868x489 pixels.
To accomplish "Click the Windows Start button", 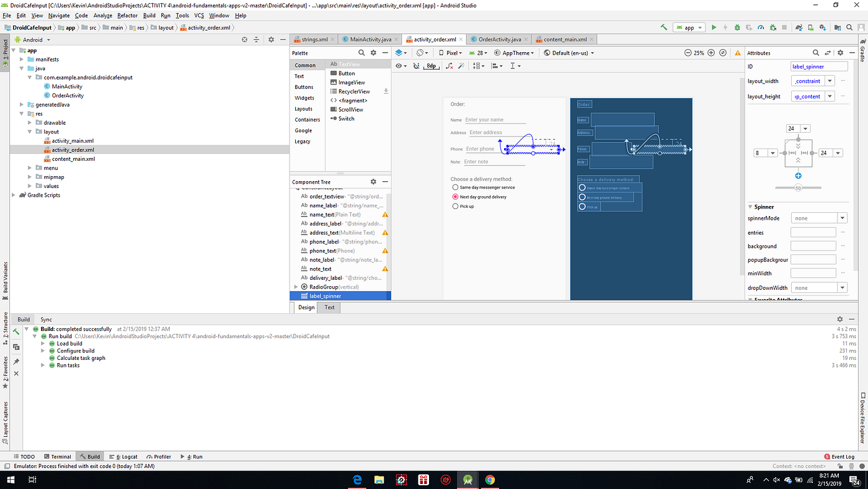I will [11, 479].
